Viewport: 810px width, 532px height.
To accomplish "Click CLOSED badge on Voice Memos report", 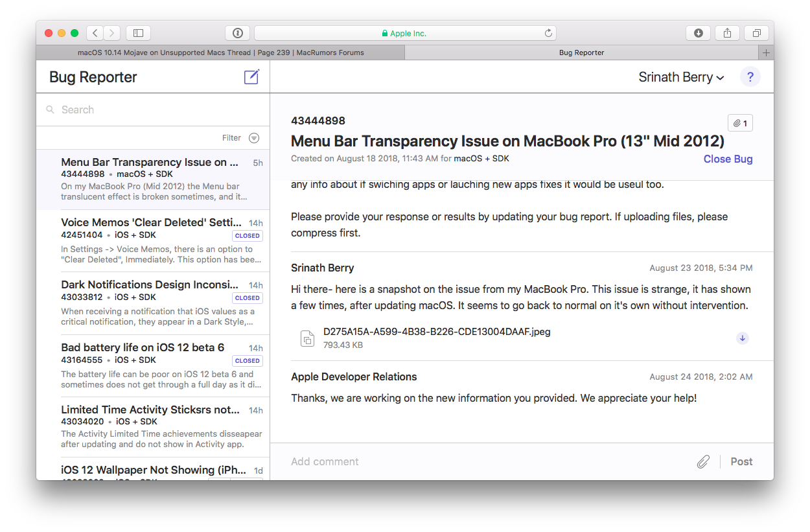I will pos(248,236).
